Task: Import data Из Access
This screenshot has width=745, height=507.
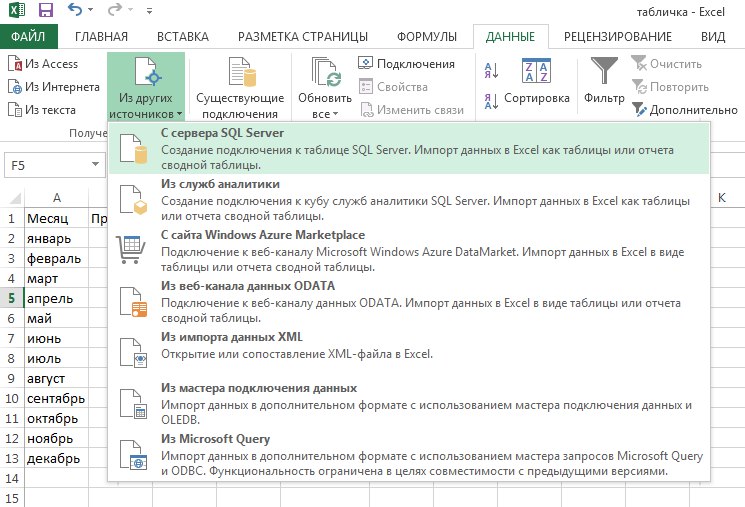Action: point(43,64)
